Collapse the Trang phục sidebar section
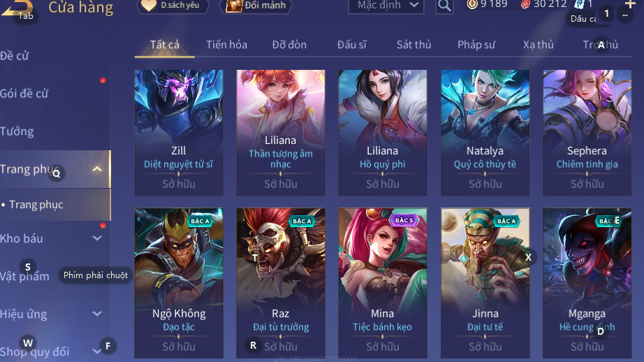The width and height of the screenshot is (644, 362). click(97, 169)
